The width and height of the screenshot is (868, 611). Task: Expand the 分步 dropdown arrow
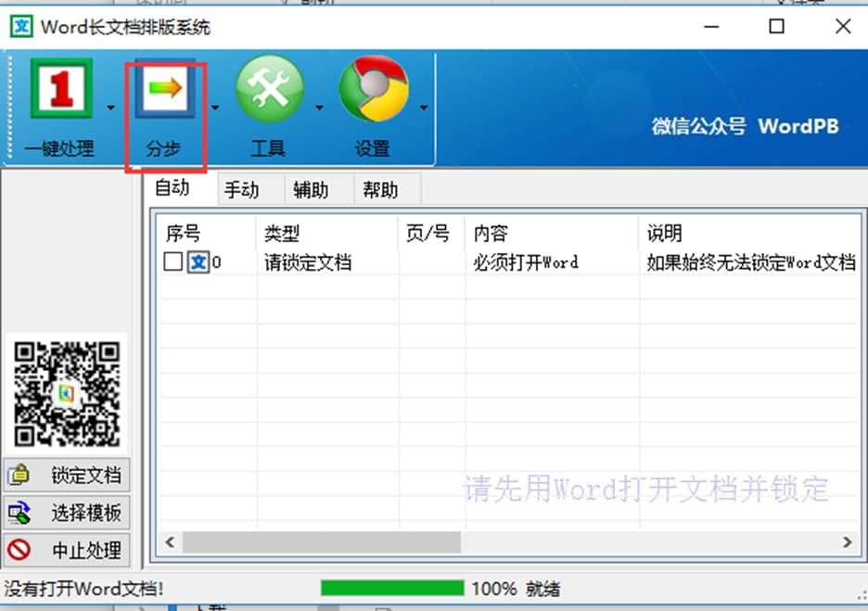(x=215, y=108)
